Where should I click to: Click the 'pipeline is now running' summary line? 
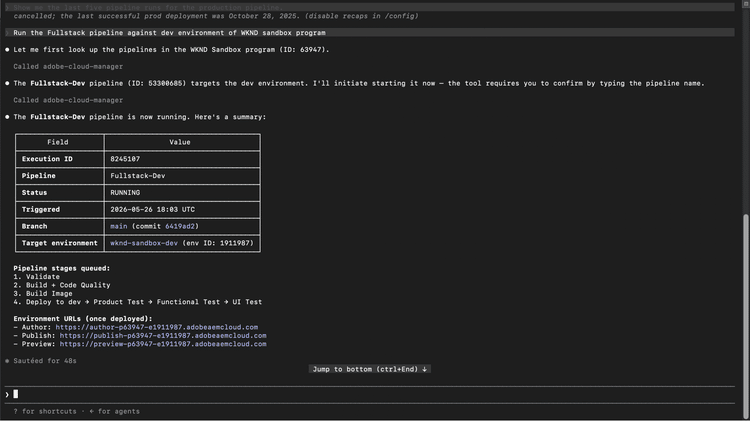point(140,117)
